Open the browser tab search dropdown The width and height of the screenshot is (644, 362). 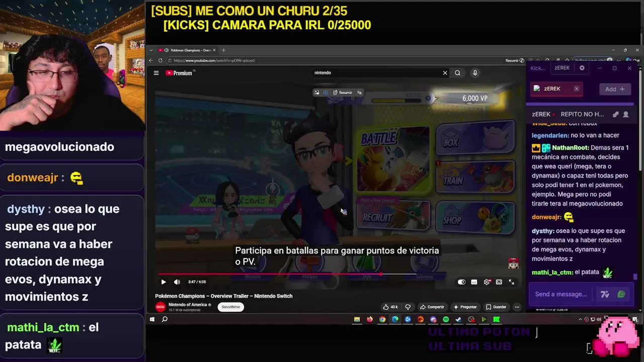coord(151,50)
